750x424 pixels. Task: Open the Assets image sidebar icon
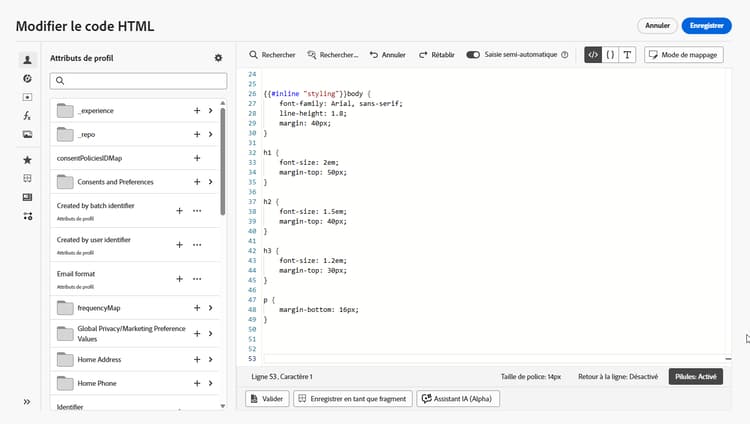click(27, 134)
